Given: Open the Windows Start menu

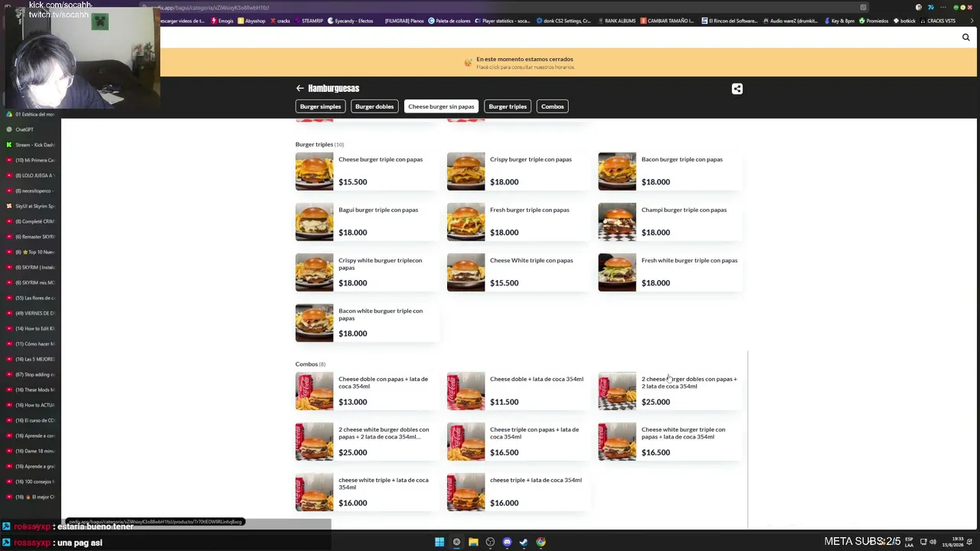Looking at the screenshot, I should [x=439, y=542].
